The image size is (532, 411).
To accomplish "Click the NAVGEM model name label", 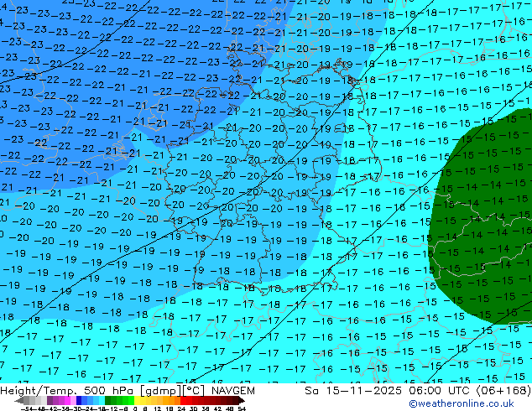I will pyautogui.click(x=232, y=391).
